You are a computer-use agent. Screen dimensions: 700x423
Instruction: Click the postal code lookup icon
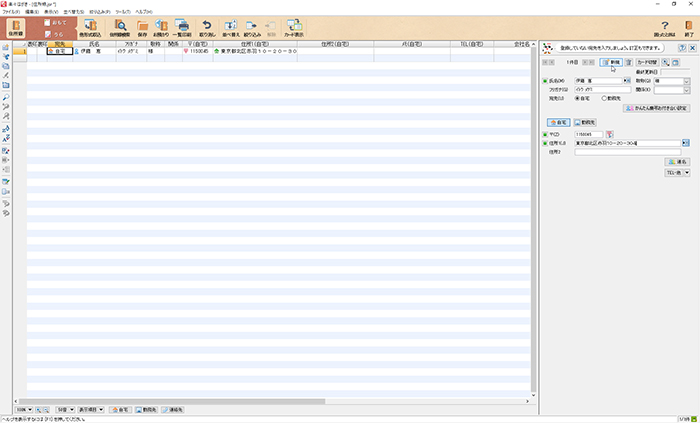[x=611, y=133]
